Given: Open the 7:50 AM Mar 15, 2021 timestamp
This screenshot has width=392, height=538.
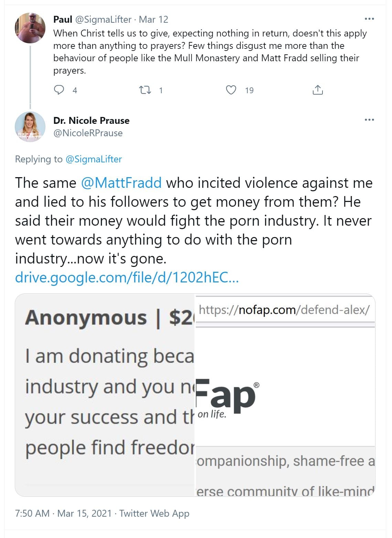Looking at the screenshot, I should click(63, 514).
